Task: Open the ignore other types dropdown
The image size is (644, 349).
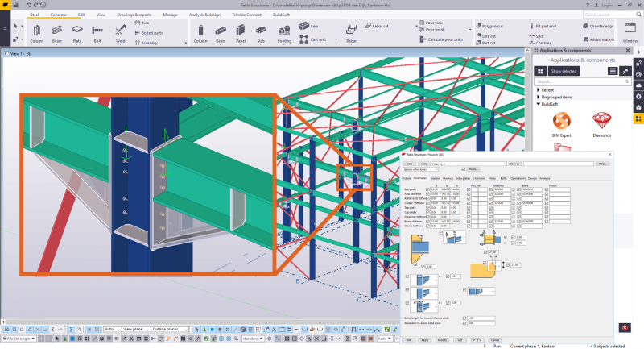Action: (420, 169)
